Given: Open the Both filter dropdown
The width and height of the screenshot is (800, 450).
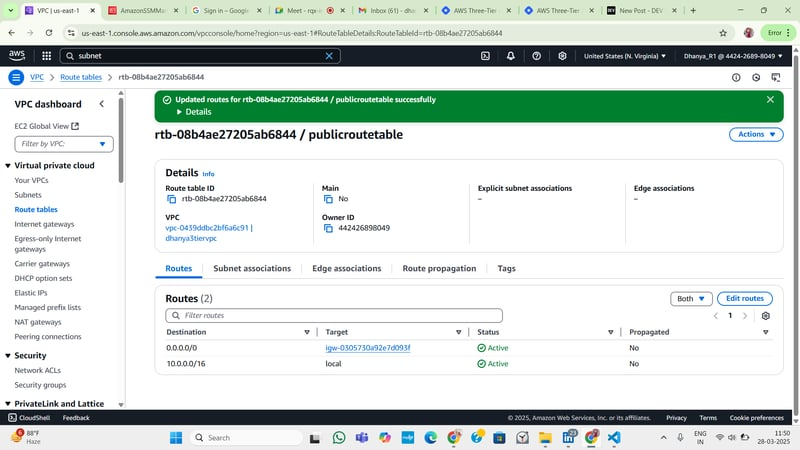Looking at the screenshot, I should 691,299.
